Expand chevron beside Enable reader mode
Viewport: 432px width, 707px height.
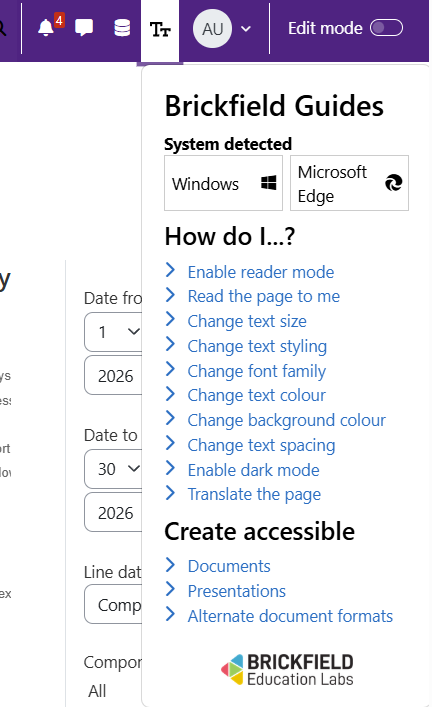click(170, 270)
